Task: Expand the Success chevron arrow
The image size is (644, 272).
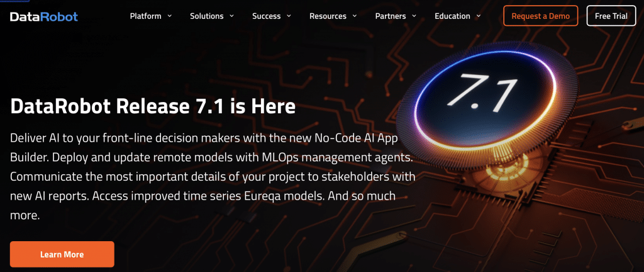Action: [289, 16]
